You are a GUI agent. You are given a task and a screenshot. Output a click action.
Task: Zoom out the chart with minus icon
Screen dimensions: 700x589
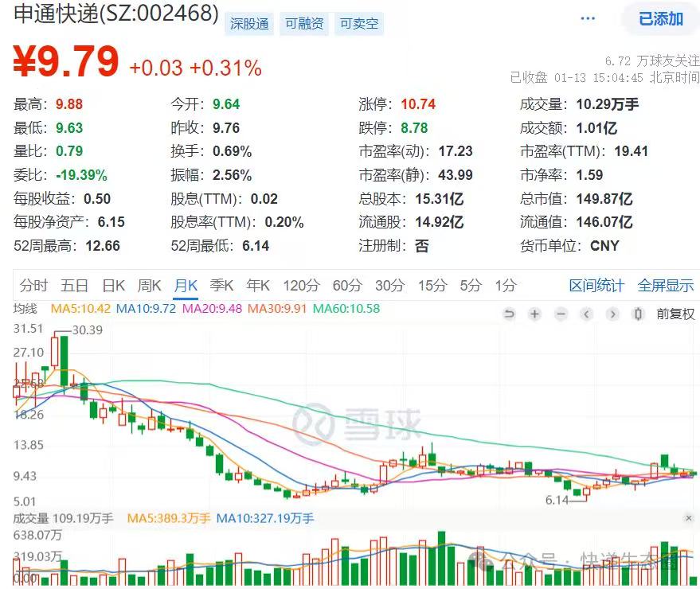click(561, 314)
